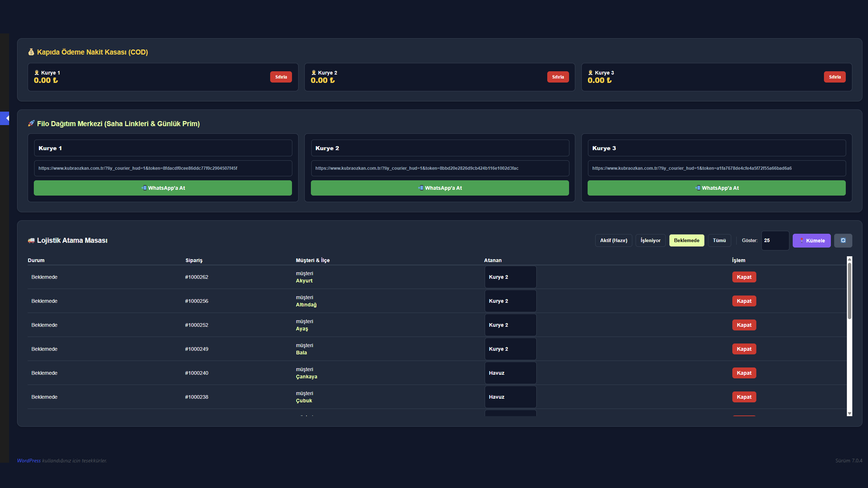Reset Kurye 3 cash with Sıfırla
Screen dimensions: 868x488
(x=835, y=77)
